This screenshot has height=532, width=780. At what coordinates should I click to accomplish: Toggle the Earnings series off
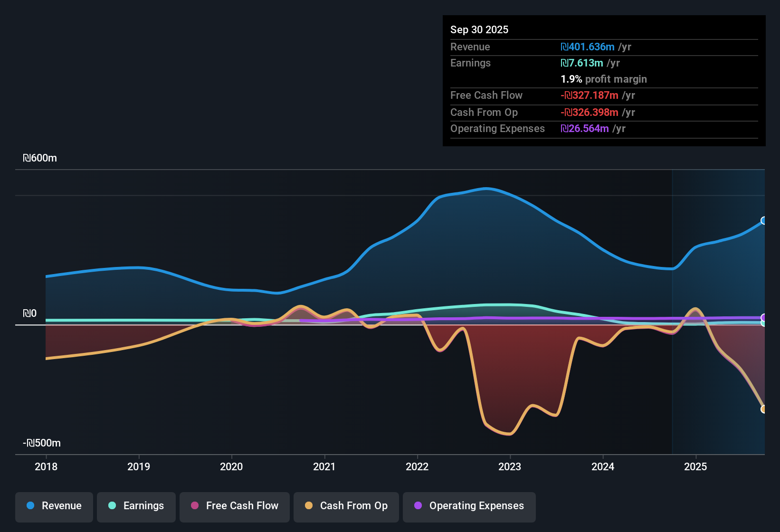(x=136, y=506)
